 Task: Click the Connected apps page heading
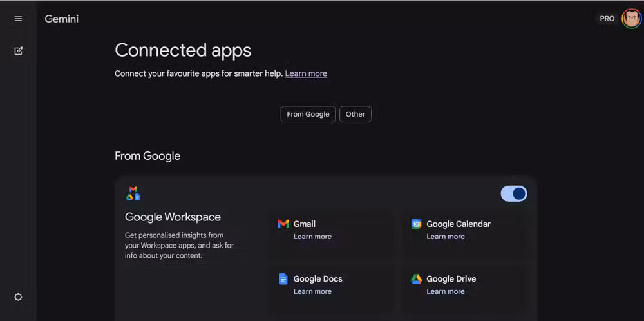pos(183,50)
